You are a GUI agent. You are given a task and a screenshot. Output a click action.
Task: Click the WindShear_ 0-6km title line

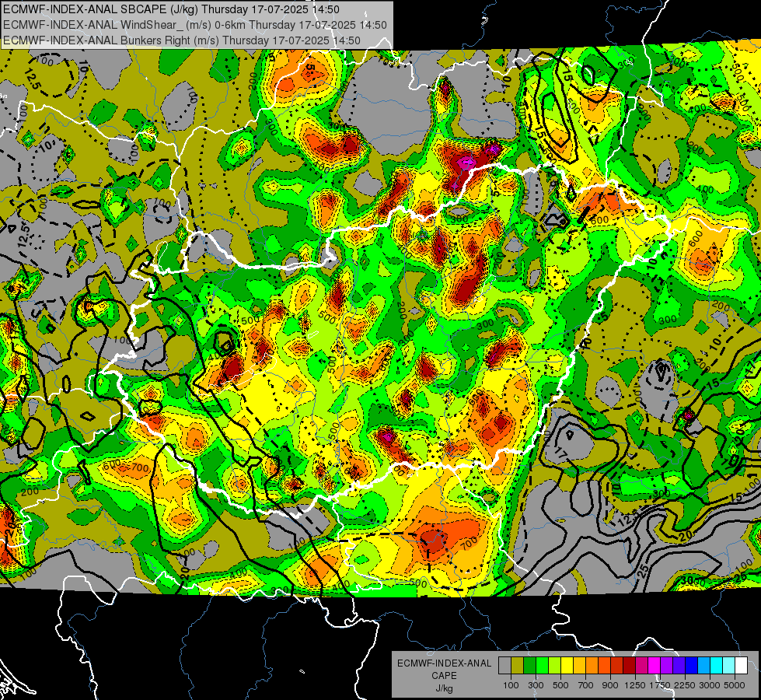tap(194, 25)
